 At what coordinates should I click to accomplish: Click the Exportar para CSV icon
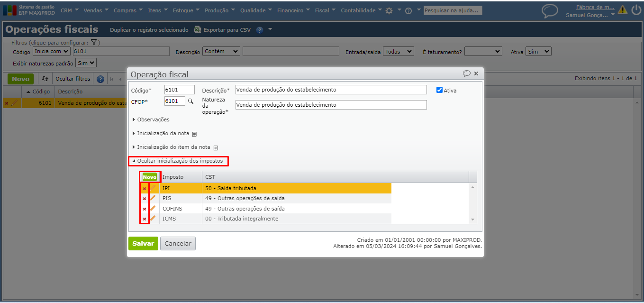pos(198,29)
